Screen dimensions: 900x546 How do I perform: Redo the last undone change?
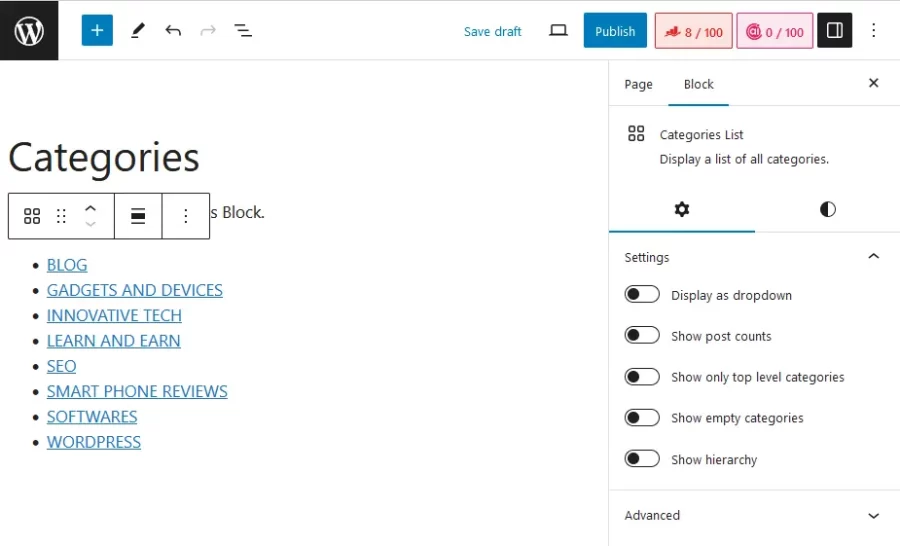[208, 30]
